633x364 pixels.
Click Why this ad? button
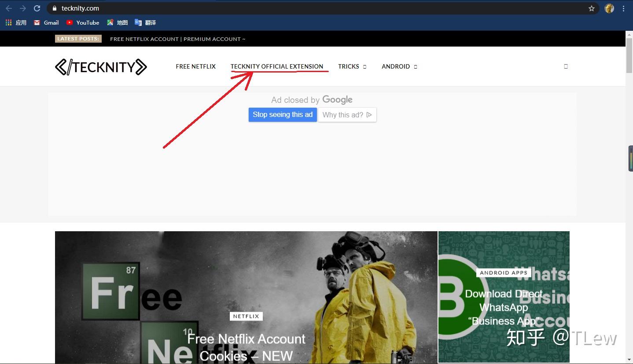[x=347, y=115]
